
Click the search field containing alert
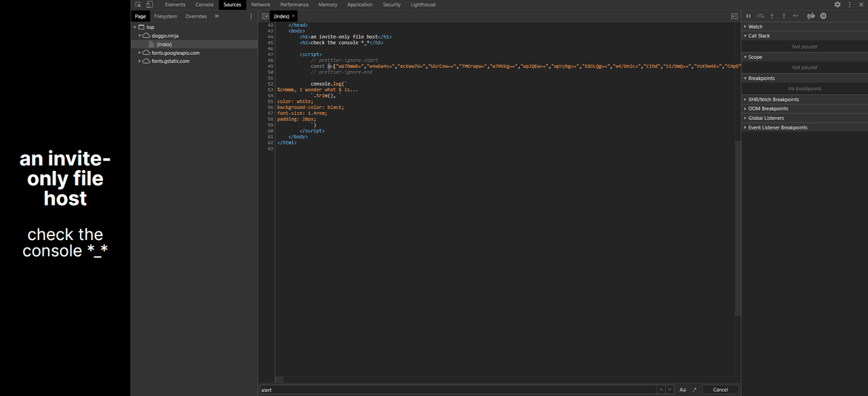[x=458, y=390]
